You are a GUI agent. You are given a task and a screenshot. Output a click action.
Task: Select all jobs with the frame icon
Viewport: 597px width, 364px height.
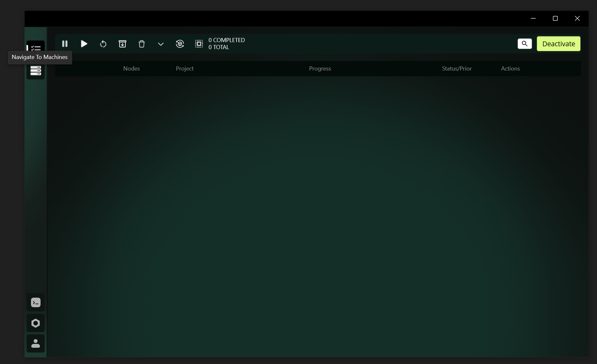[199, 44]
